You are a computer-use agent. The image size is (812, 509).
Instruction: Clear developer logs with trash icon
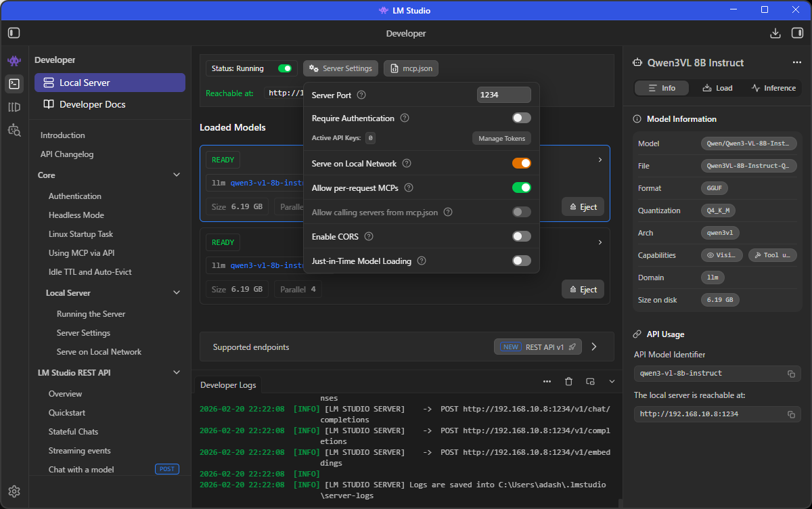pos(568,382)
